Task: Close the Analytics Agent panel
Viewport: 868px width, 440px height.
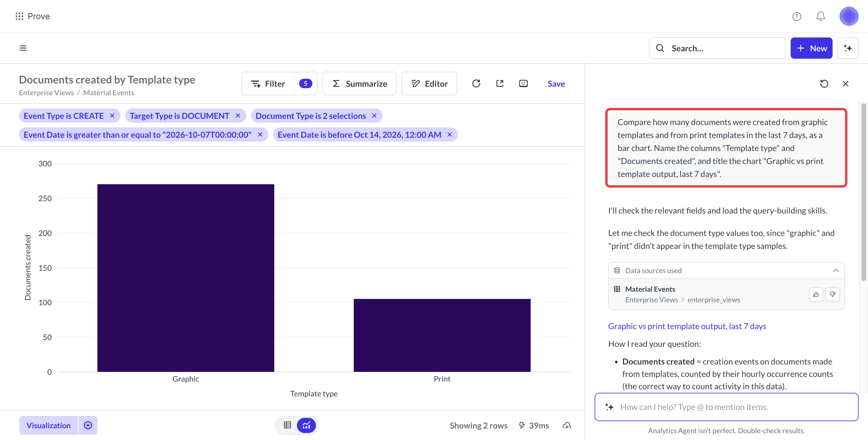Action: tap(845, 83)
